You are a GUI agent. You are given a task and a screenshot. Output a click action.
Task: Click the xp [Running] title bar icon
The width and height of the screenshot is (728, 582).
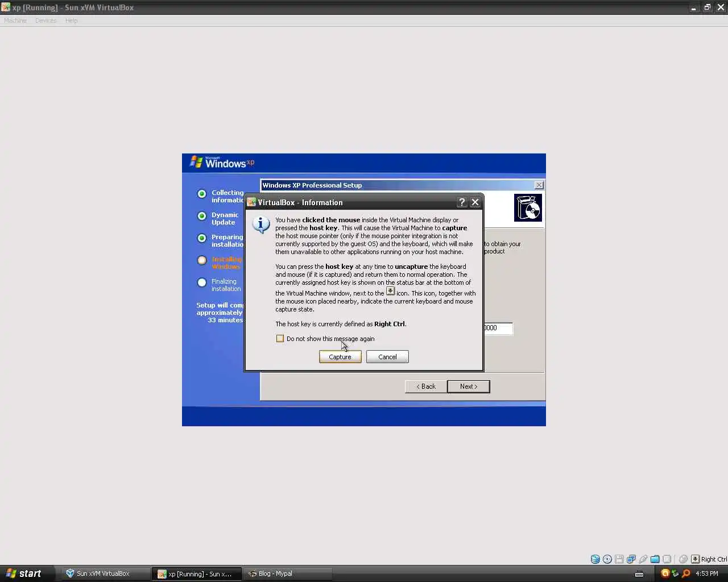6,7
